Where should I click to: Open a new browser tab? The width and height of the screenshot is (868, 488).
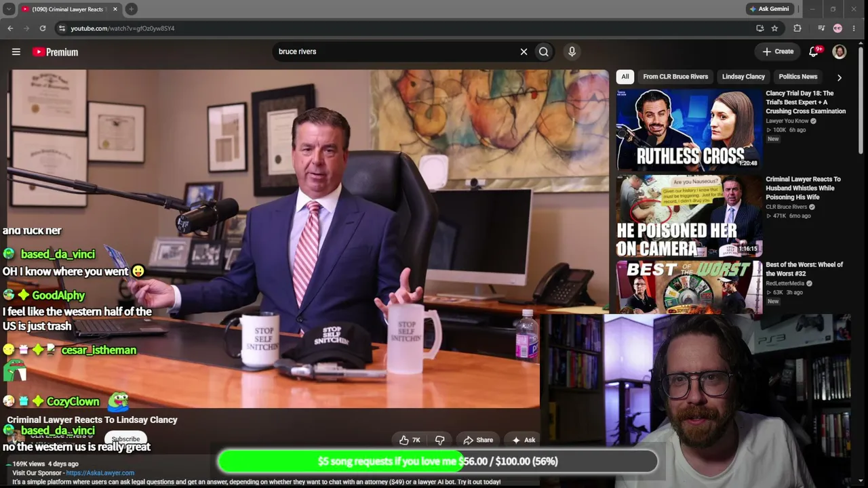tap(131, 9)
